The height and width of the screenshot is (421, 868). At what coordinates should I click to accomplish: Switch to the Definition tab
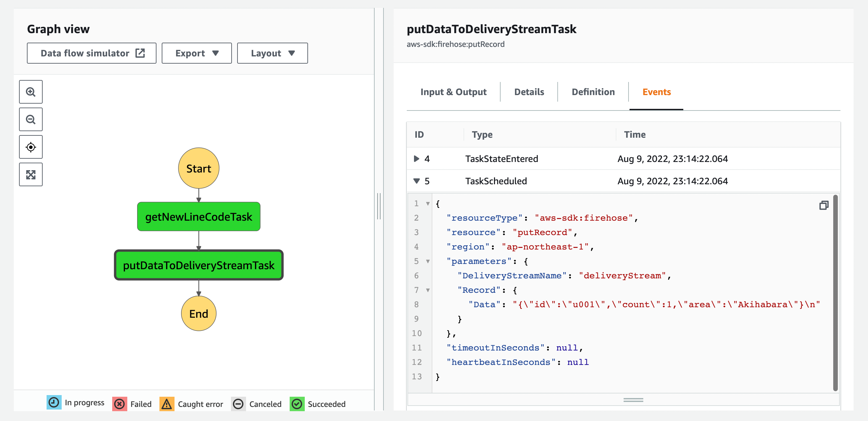click(x=593, y=92)
